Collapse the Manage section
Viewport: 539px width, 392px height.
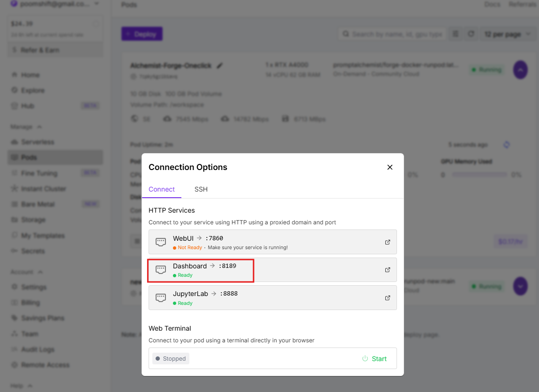coord(26,127)
